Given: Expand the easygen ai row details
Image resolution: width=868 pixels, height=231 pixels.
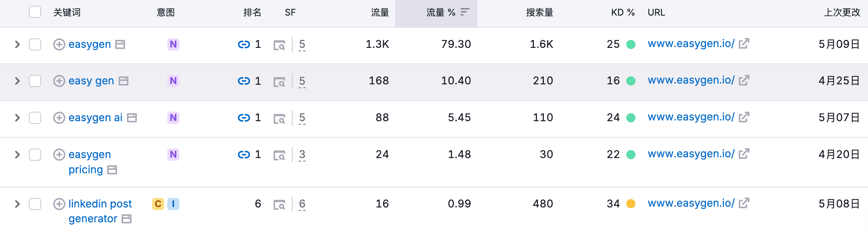Looking at the screenshot, I should (17, 118).
